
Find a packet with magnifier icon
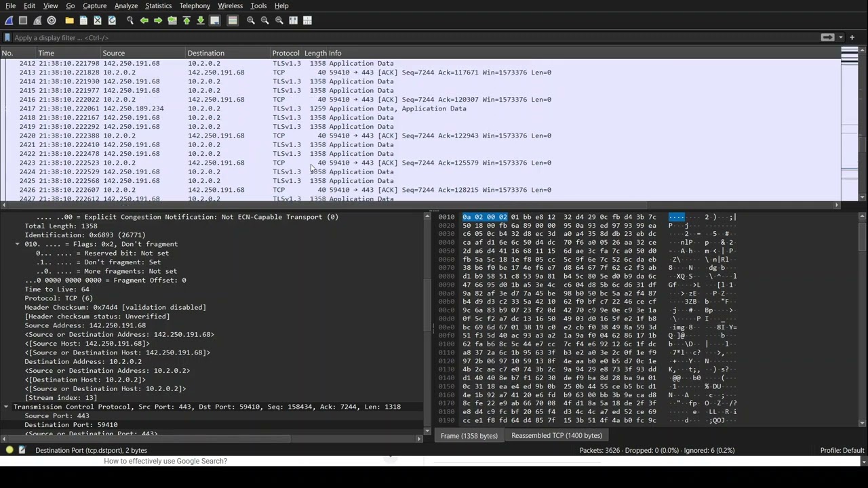coord(130,20)
